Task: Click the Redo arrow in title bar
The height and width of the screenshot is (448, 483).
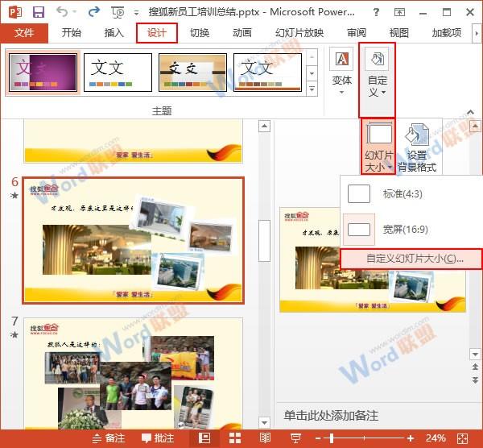Action: [x=94, y=11]
